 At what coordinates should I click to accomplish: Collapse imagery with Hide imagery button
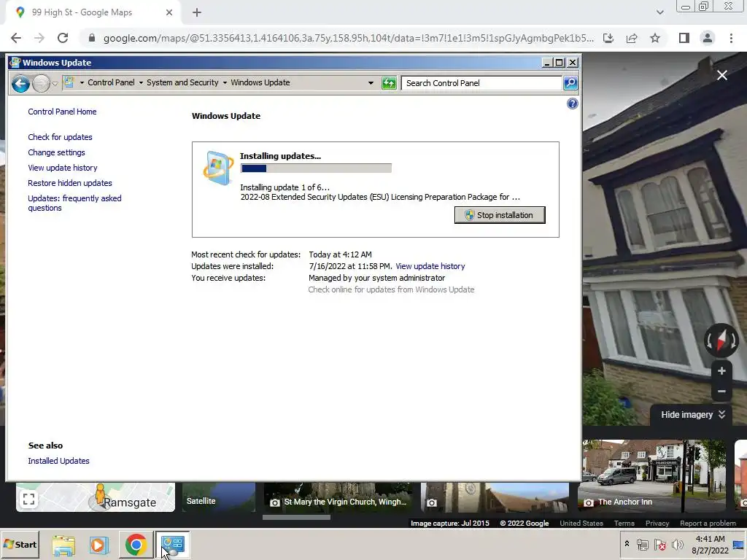[693, 415]
